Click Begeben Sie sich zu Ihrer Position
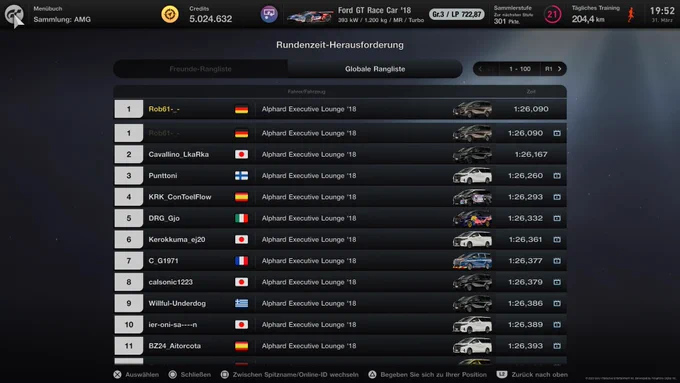 (x=428, y=374)
